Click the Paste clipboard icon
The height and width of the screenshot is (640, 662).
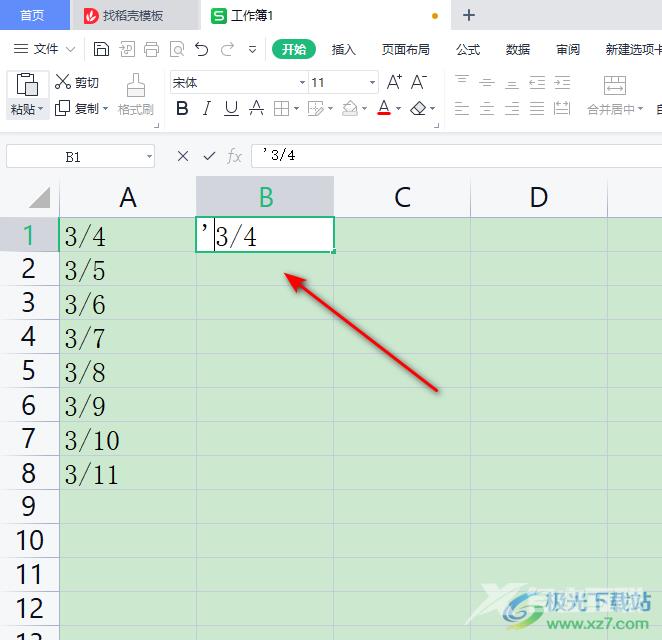[27, 85]
